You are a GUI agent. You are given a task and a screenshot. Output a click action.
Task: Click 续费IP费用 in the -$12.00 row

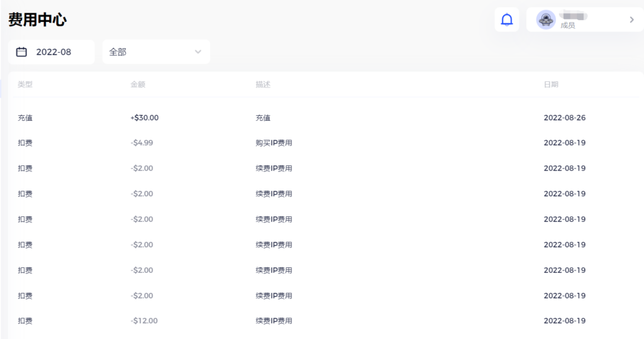pos(274,321)
